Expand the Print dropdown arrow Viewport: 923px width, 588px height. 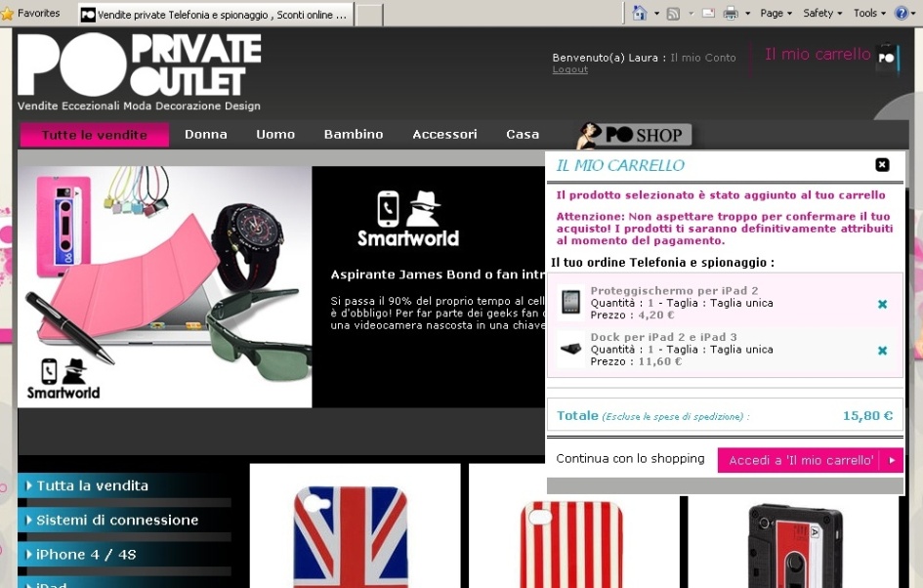[x=747, y=13]
